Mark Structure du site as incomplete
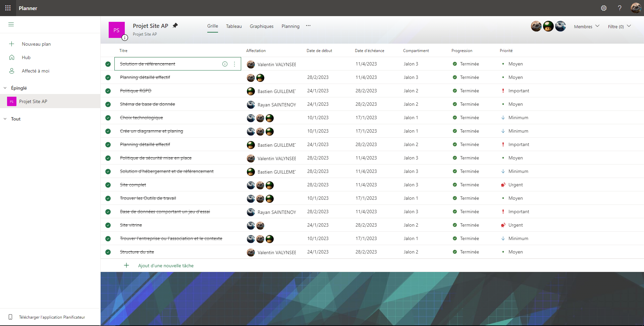The image size is (644, 326). [x=108, y=252]
